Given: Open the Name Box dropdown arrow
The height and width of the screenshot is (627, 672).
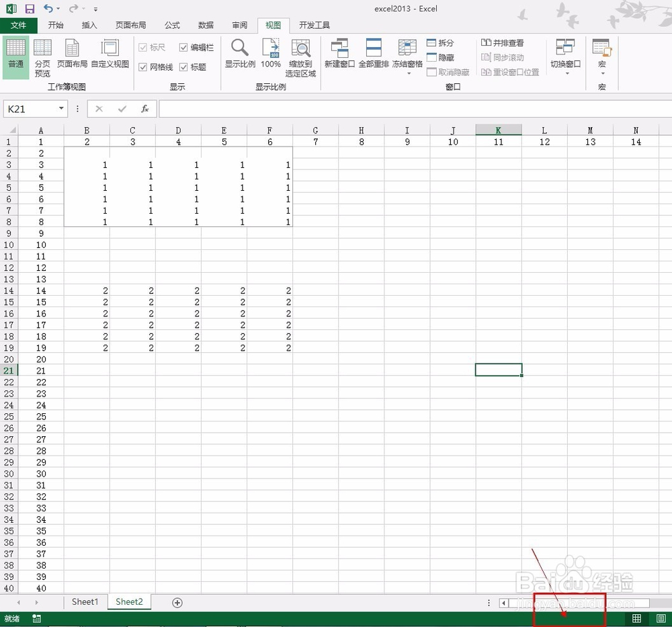Looking at the screenshot, I should (61, 108).
